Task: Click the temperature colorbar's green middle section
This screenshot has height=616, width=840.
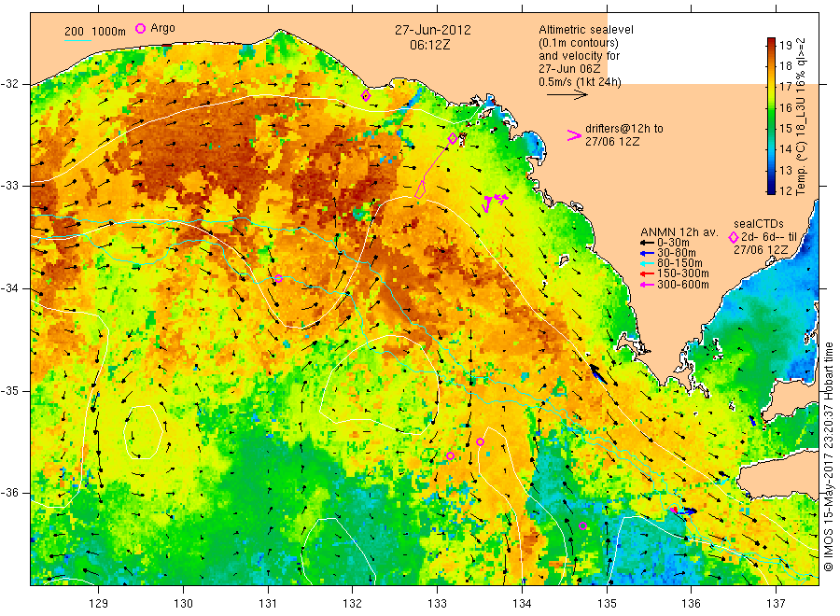Action: (x=771, y=120)
